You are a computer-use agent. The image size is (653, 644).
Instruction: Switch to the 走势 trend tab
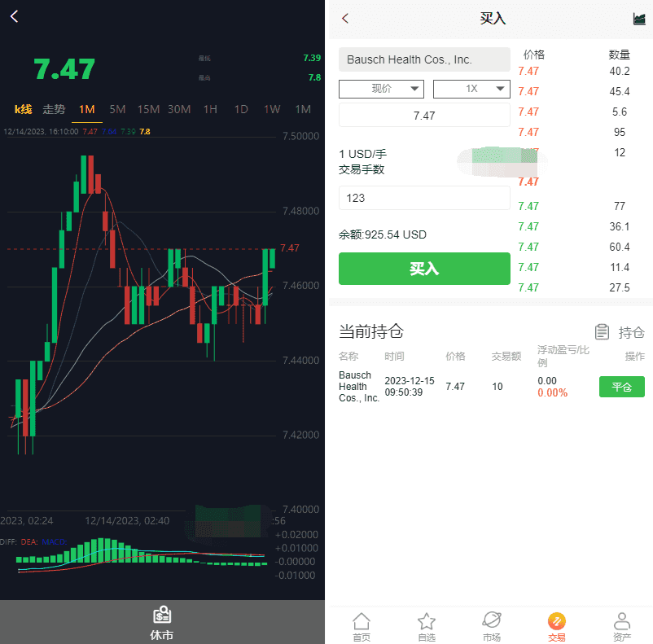point(54,109)
